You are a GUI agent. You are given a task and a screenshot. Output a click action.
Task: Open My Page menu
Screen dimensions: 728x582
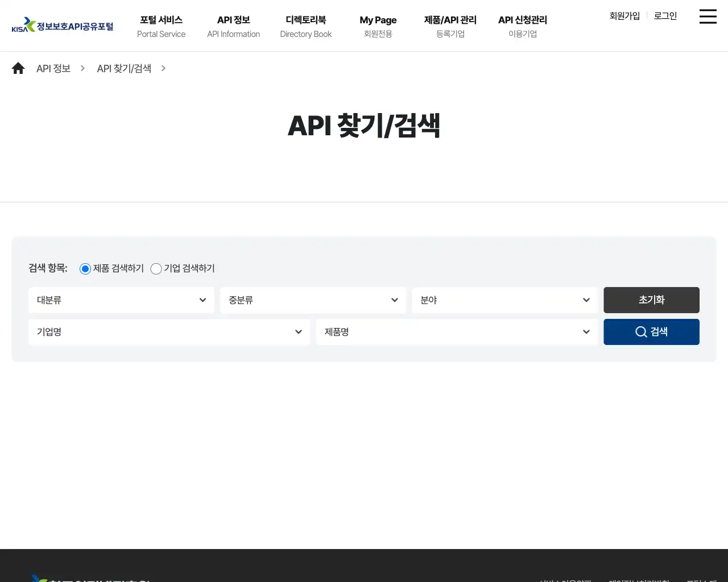378,26
